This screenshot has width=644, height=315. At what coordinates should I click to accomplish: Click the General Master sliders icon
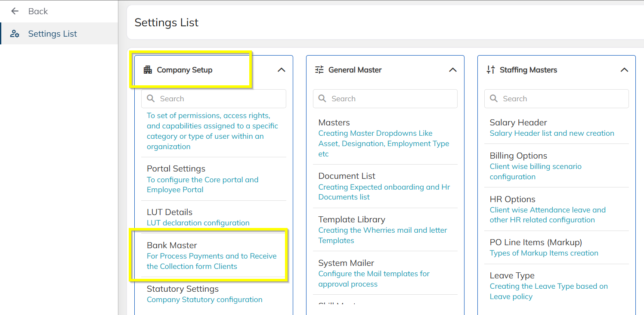[319, 70]
